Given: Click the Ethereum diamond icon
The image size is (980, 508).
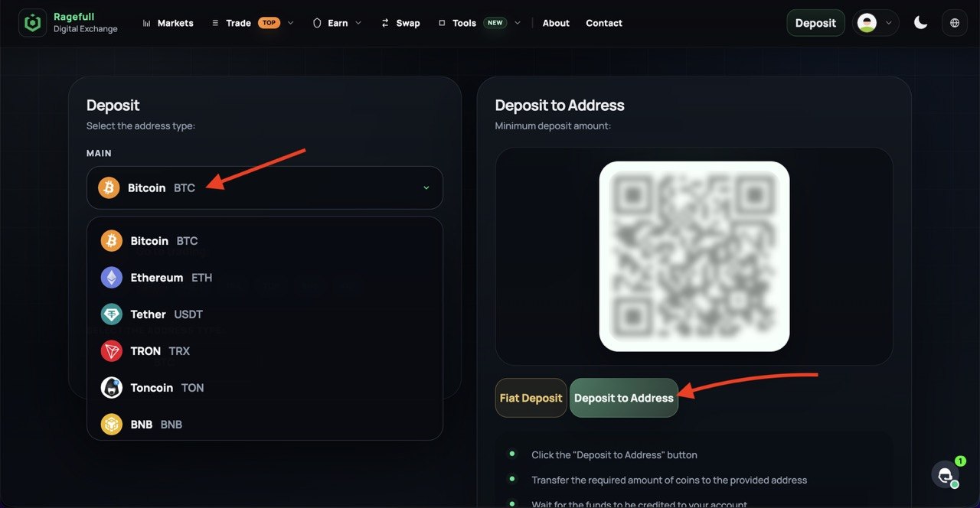Looking at the screenshot, I should point(112,278).
